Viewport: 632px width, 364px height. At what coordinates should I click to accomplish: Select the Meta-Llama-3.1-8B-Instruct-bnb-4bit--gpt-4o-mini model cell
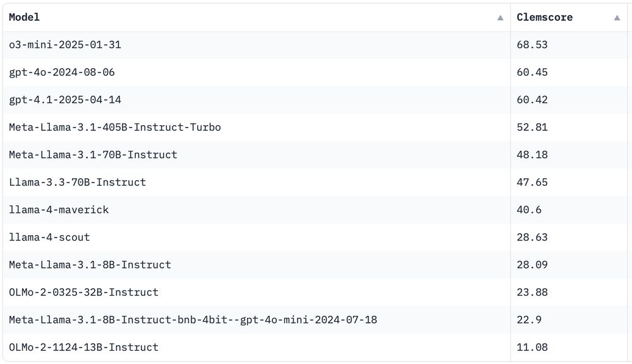click(257, 320)
